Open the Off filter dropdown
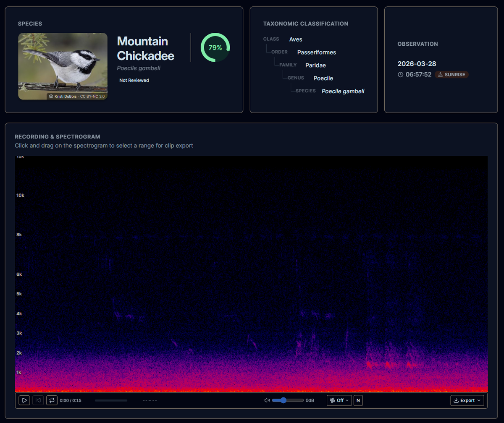Image resolution: width=504 pixels, height=423 pixels. [339, 400]
